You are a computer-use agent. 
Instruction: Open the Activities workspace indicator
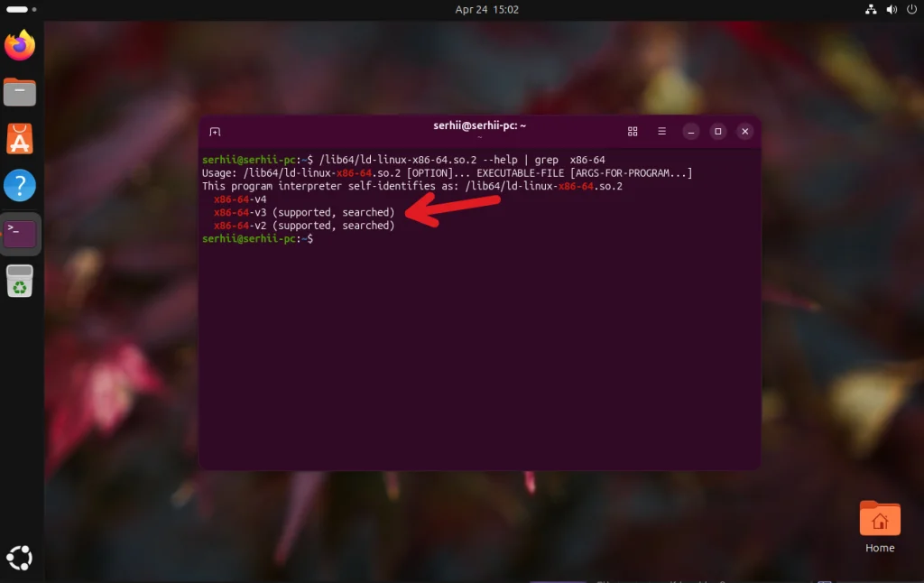coord(22,9)
